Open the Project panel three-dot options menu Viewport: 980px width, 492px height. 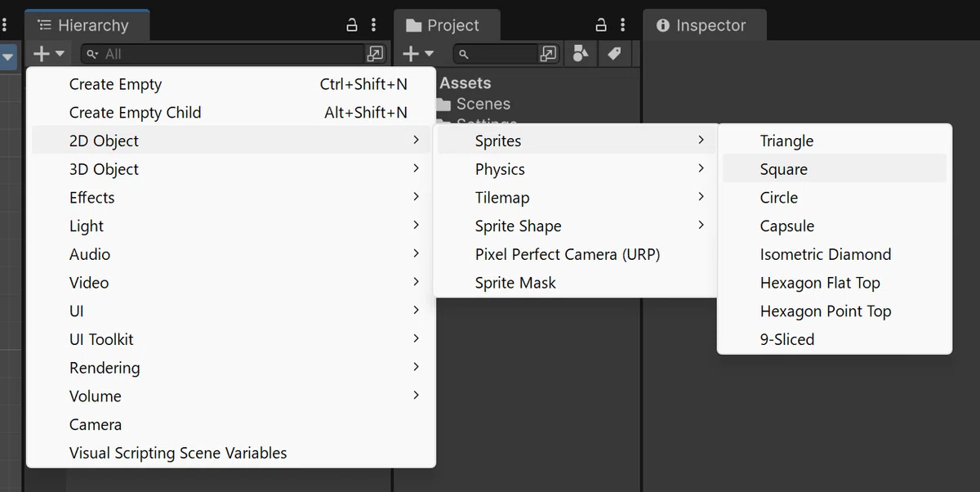click(x=623, y=25)
